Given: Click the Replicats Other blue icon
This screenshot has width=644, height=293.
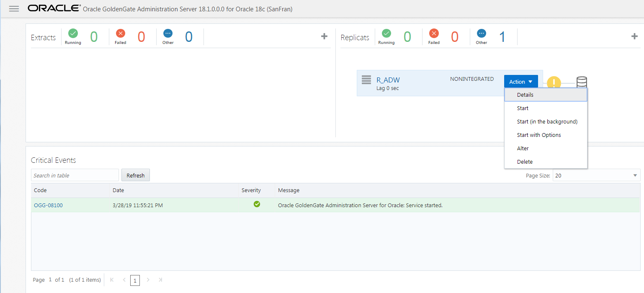Looking at the screenshot, I should click(482, 33).
